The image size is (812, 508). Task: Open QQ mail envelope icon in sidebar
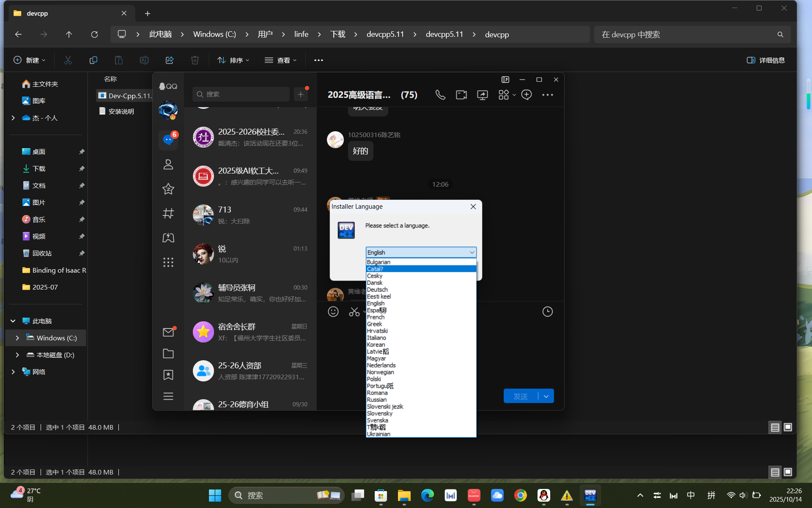pyautogui.click(x=168, y=332)
